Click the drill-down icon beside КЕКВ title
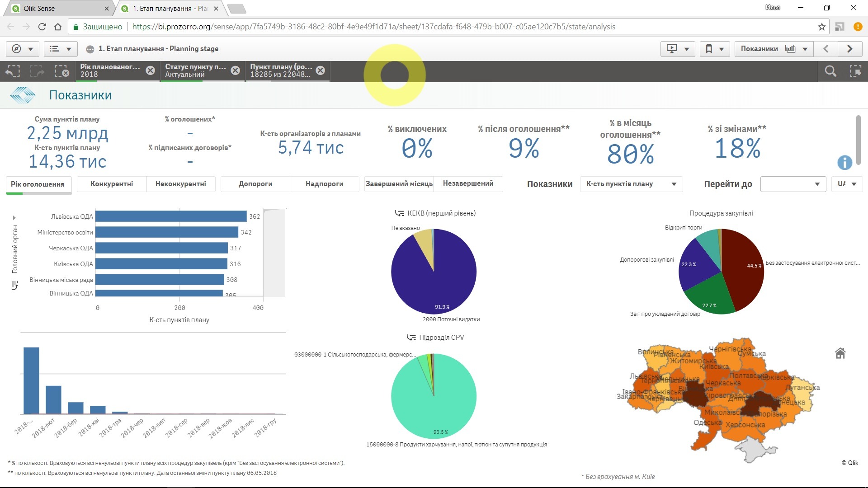868x488 pixels. tap(399, 213)
